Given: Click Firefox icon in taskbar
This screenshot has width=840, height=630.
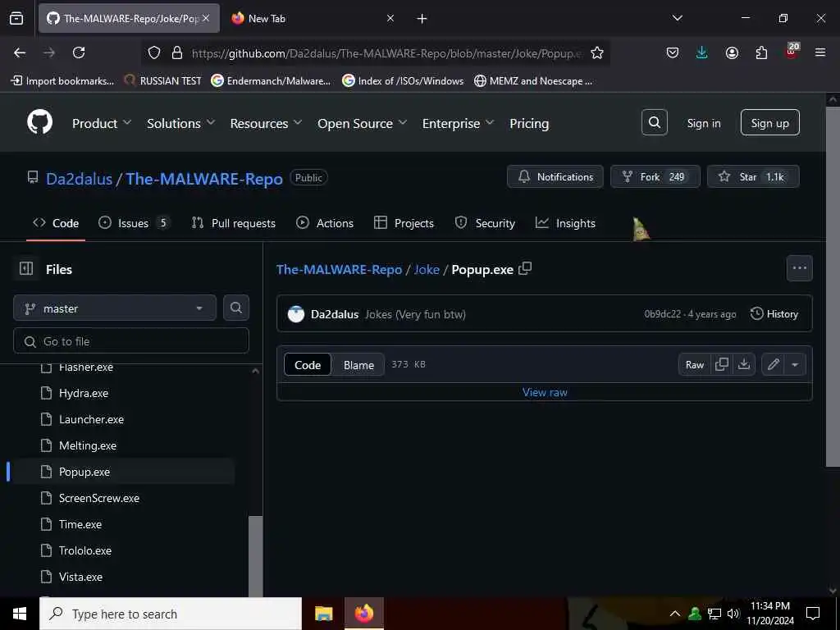Looking at the screenshot, I should tap(363, 614).
